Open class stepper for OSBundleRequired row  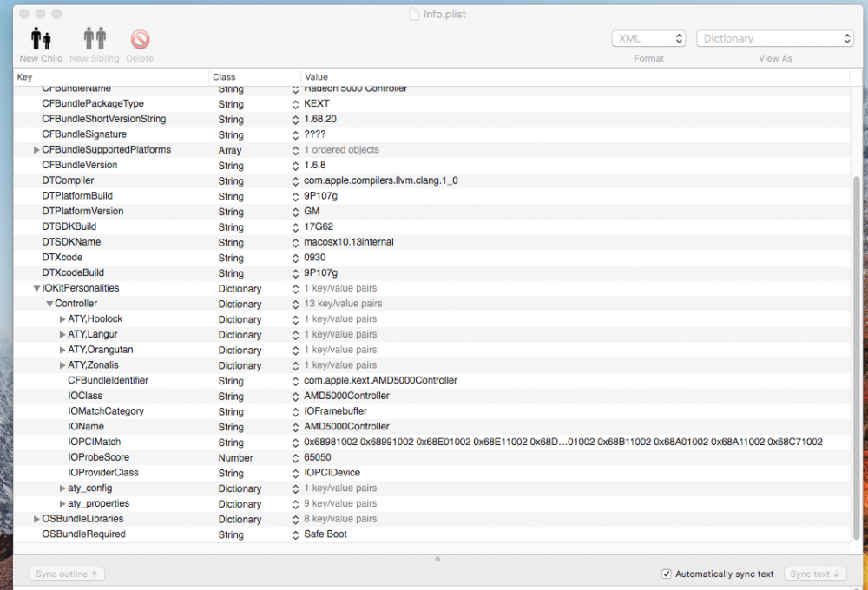point(295,534)
